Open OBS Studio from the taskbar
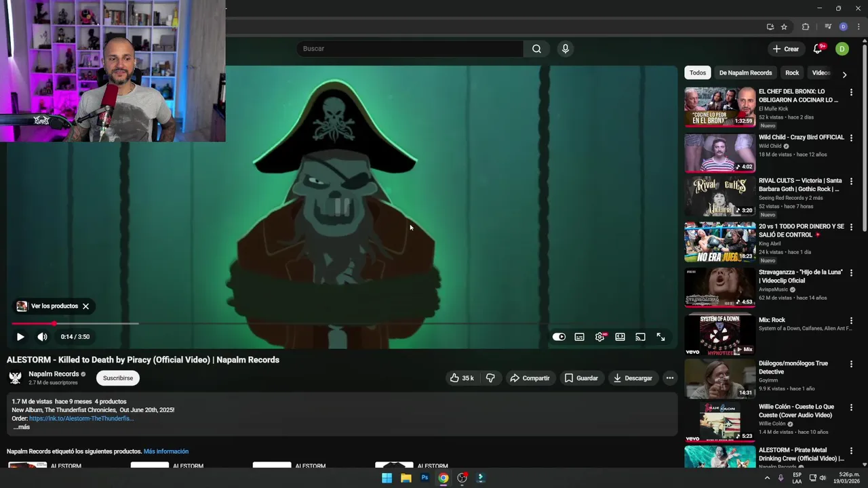This screenshot has width=868, height=488. [462, 478]
